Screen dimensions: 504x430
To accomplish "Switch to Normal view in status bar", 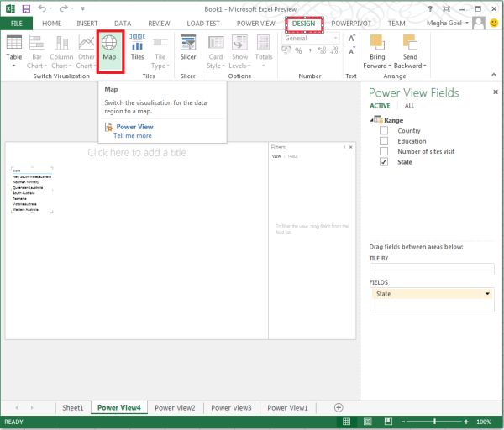I will (346, 422).
